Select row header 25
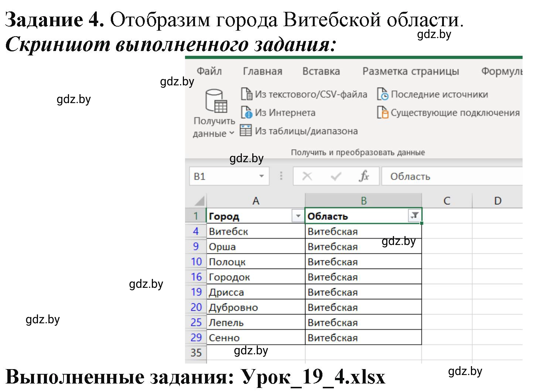537x392 pixels. (x=196, y=322)
